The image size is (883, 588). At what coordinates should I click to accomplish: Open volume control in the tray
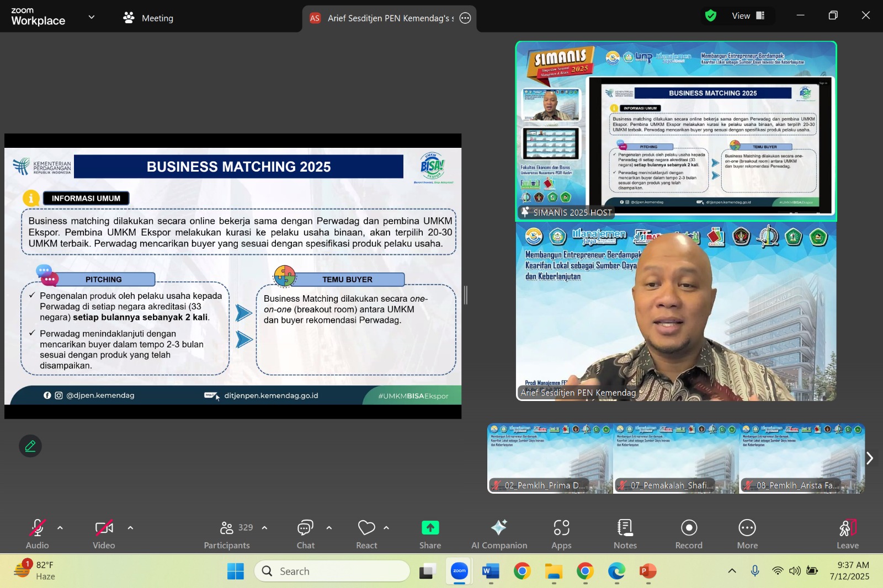795,571
